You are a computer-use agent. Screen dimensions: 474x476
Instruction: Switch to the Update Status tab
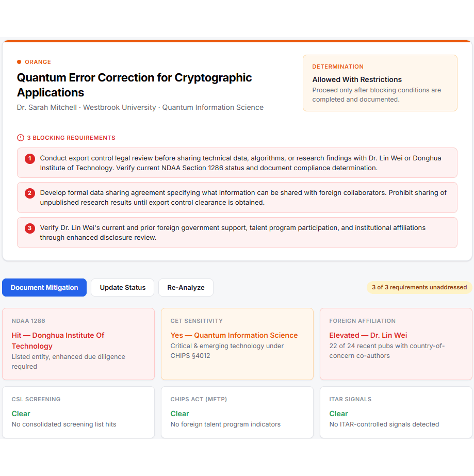(x=122, y=287)
